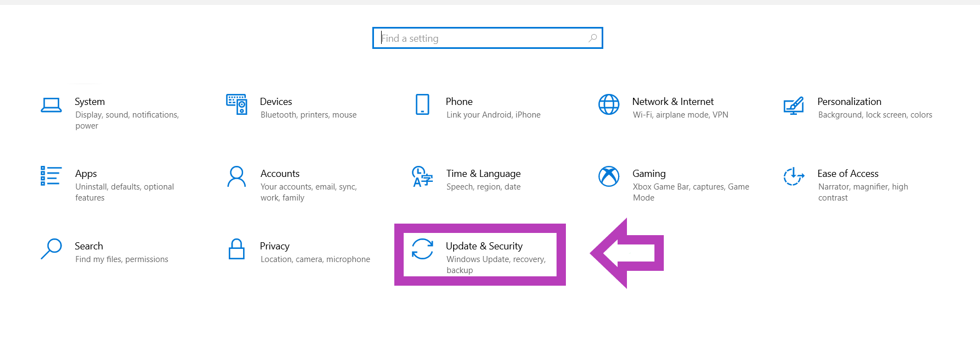Open the Gaming settings title
980x356 pixels.
click(649, 174)
